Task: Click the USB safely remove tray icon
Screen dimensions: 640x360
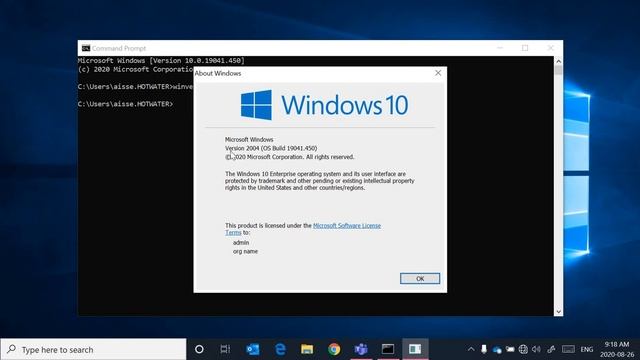Action: pos(484,349)
